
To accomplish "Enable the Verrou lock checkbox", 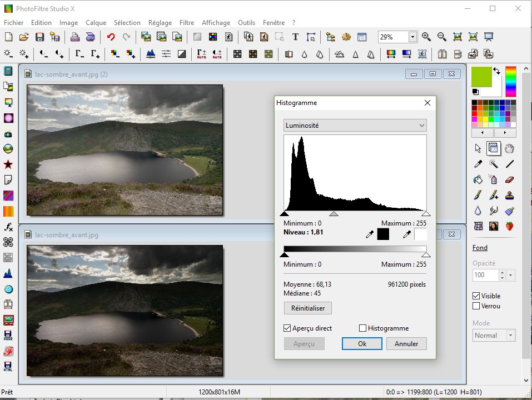I will pos(476,306).
